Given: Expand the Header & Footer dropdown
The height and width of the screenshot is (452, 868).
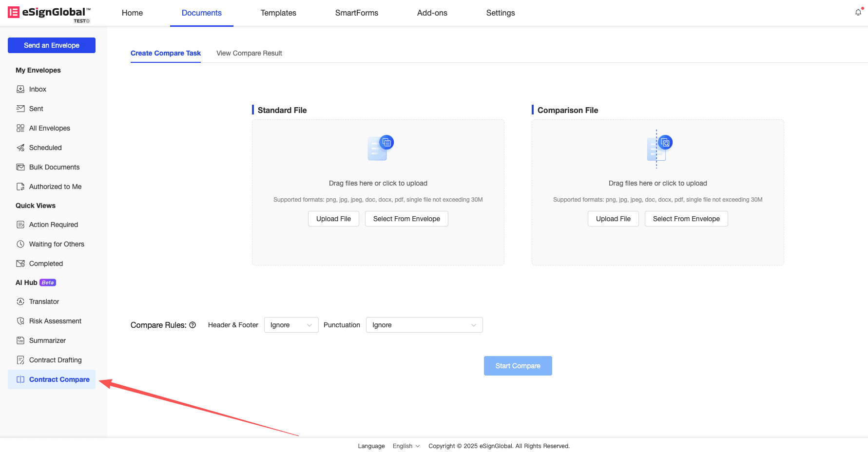Looking at the screenshot, I should pyautogui.click(x=291, y=325).
